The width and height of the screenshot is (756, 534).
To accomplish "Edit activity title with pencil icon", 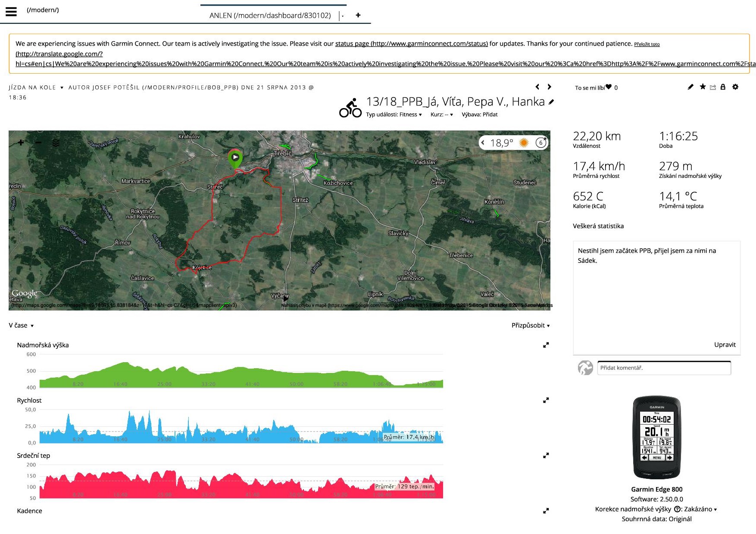I will (x=551, y=102).
